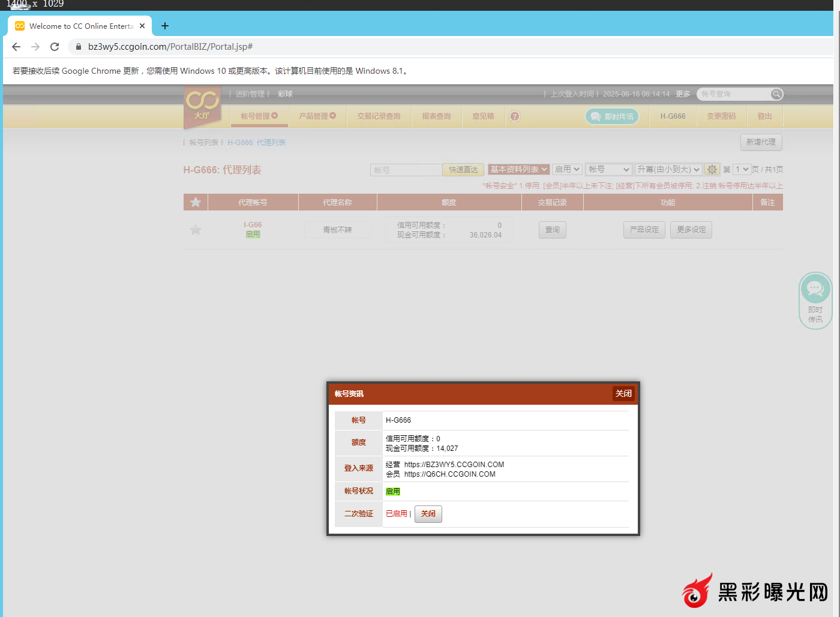The image size is (840, 617).
Task: Click the 新增代理 button
Action: tap(761, 142)
